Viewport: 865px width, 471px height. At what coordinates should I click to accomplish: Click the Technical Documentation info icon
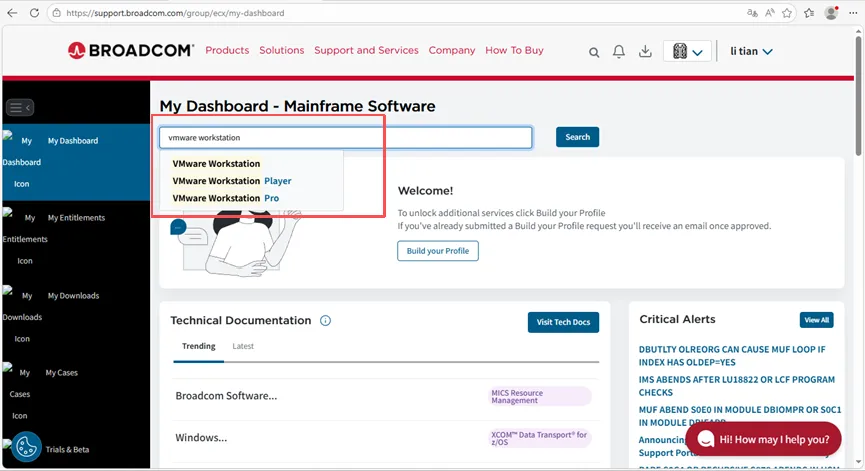(325, 320)
